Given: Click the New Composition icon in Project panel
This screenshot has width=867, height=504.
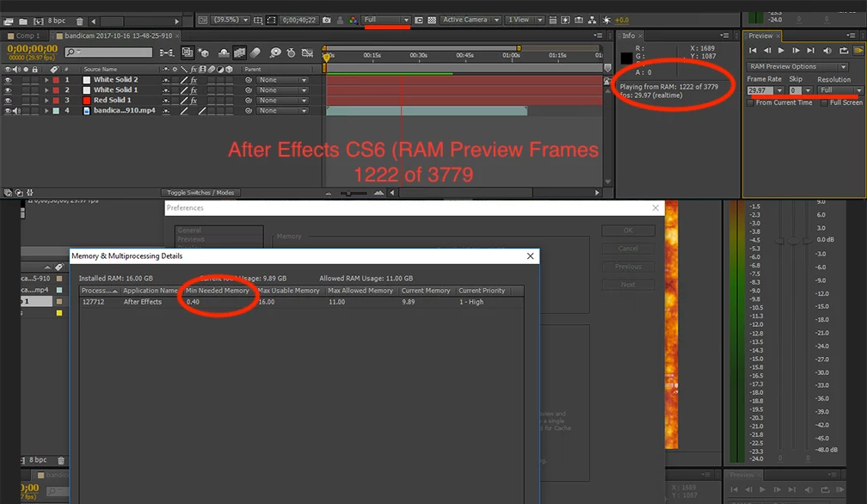Looking at the screenshot, I should click(x=38, y=21).
